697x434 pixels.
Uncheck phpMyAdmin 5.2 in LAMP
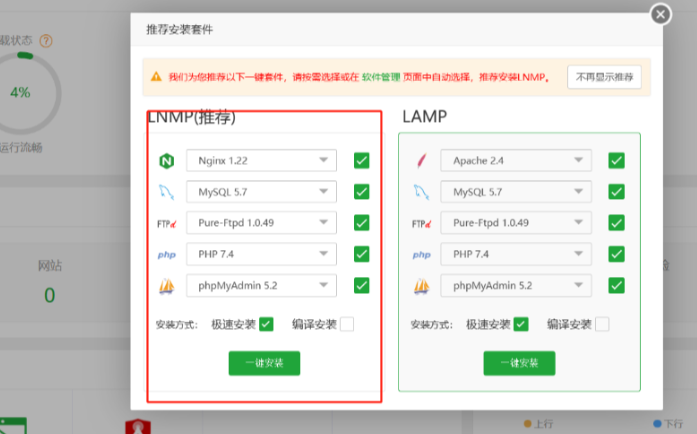616,285
